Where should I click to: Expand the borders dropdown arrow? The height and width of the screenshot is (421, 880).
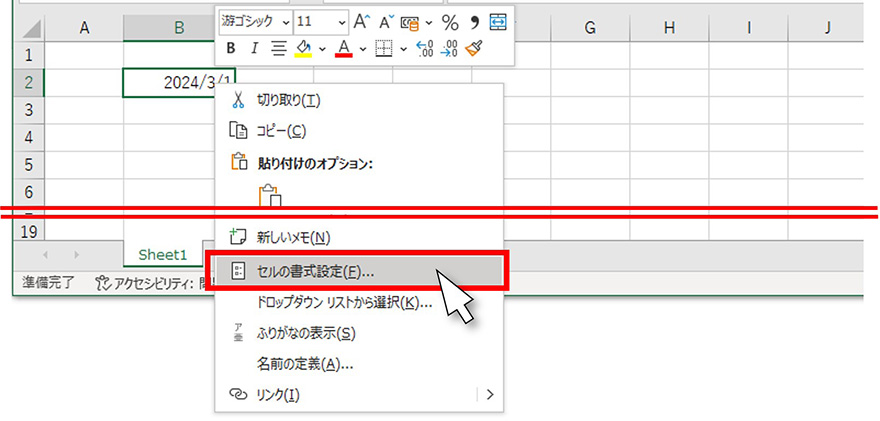[403, 48]
